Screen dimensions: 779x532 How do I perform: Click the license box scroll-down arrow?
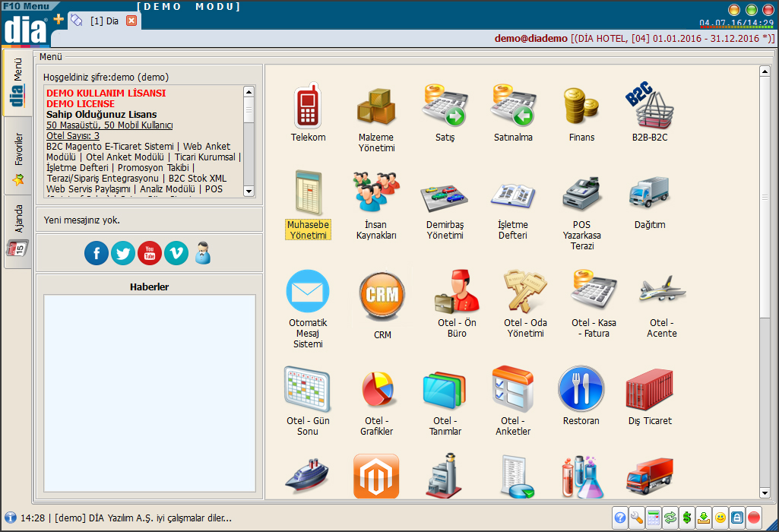(x=249, y=192)
